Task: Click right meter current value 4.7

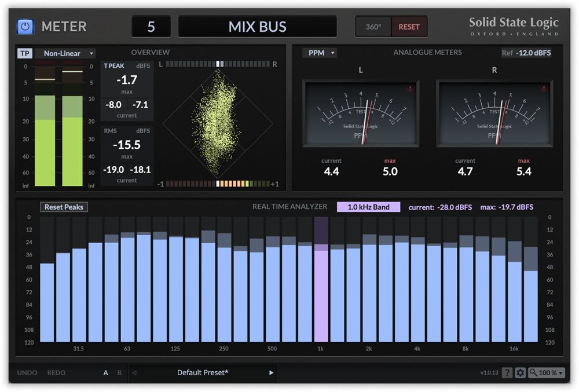Action: pos(465,171)
